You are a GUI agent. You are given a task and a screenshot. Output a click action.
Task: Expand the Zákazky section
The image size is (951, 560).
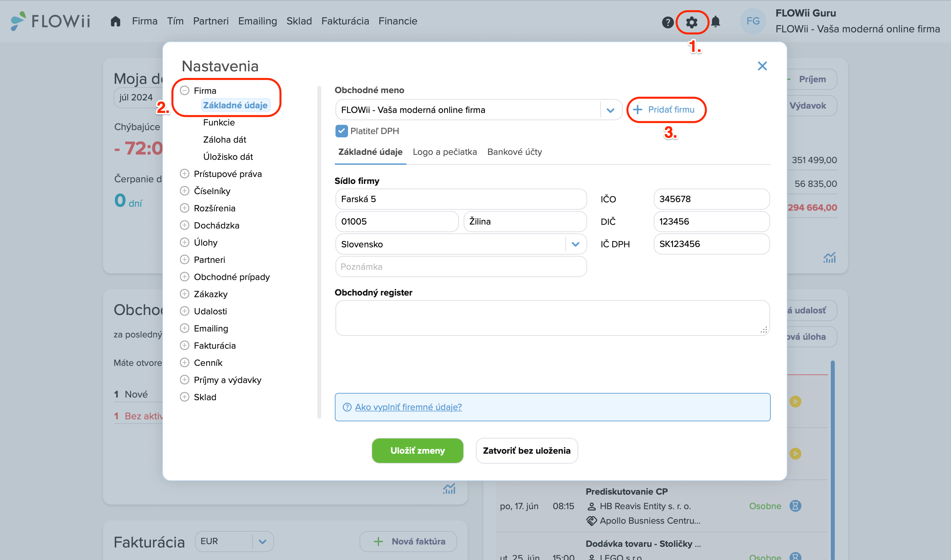(184, 294)
